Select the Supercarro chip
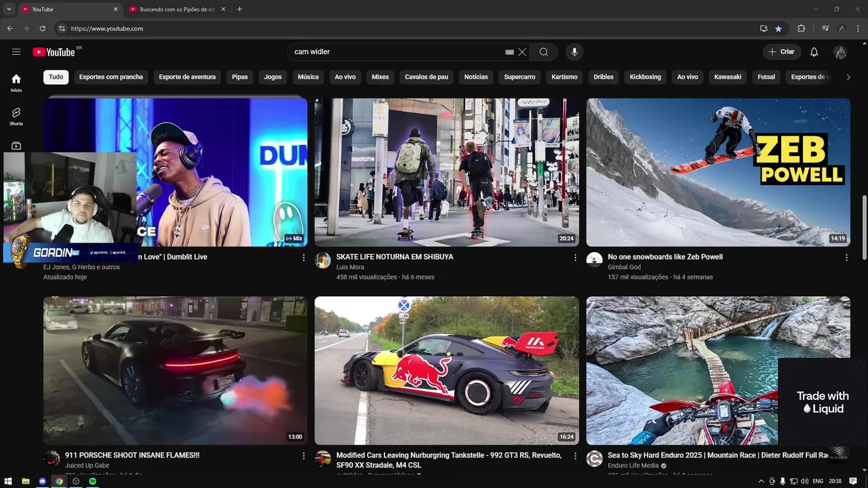Image resolution: width=868 pixels, height=488 pixels. 519,77
